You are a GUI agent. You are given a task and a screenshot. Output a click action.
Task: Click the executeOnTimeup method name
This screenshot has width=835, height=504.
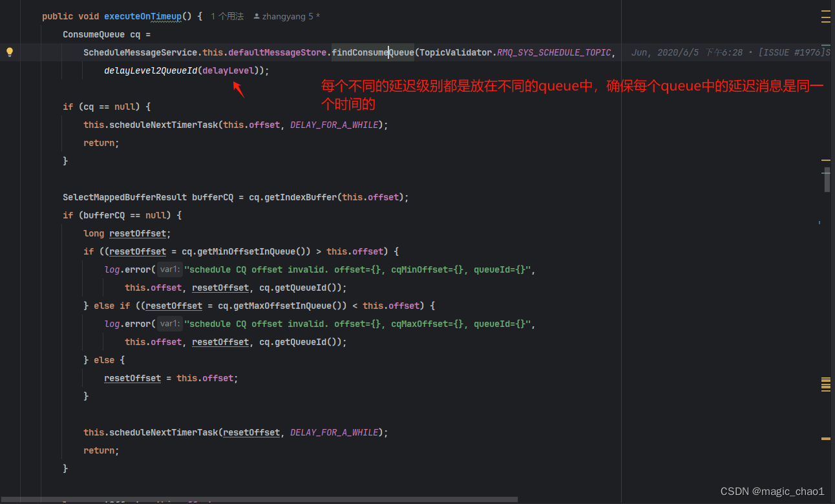[x=143, y=16]
